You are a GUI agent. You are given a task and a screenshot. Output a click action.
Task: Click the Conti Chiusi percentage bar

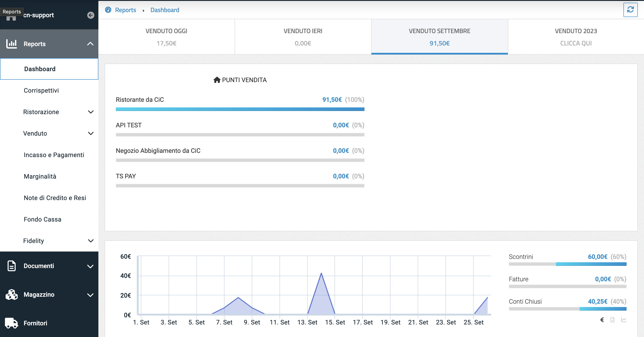[568, 309]
